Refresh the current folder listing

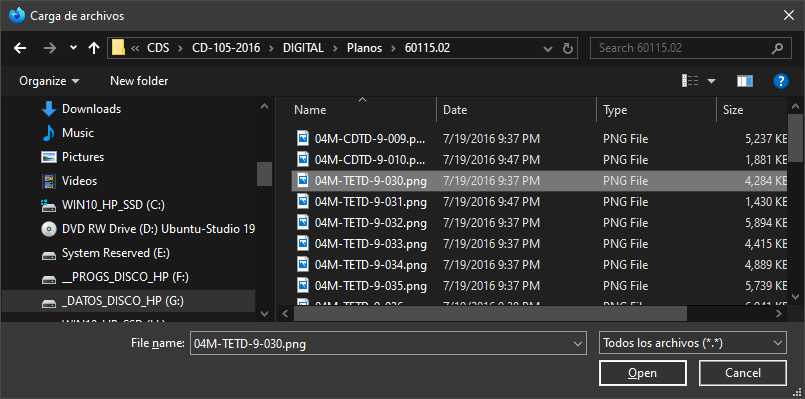pos(567,48)
